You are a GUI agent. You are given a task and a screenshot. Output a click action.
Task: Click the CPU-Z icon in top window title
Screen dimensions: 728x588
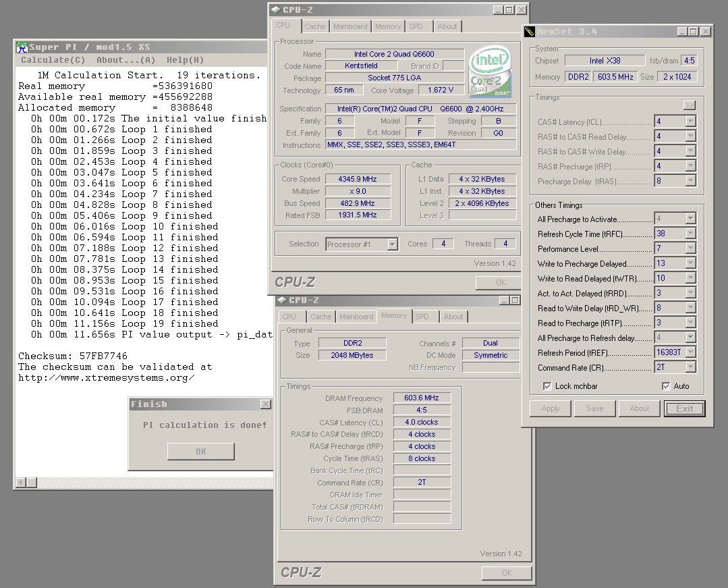tap(276, 9)
